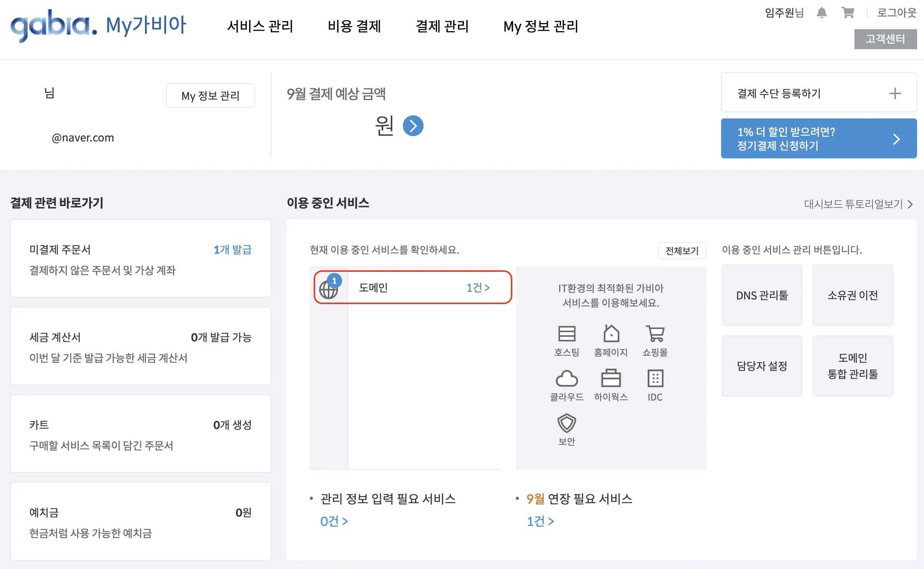Open the DNS 관리툴 button

tap(762, 295)
